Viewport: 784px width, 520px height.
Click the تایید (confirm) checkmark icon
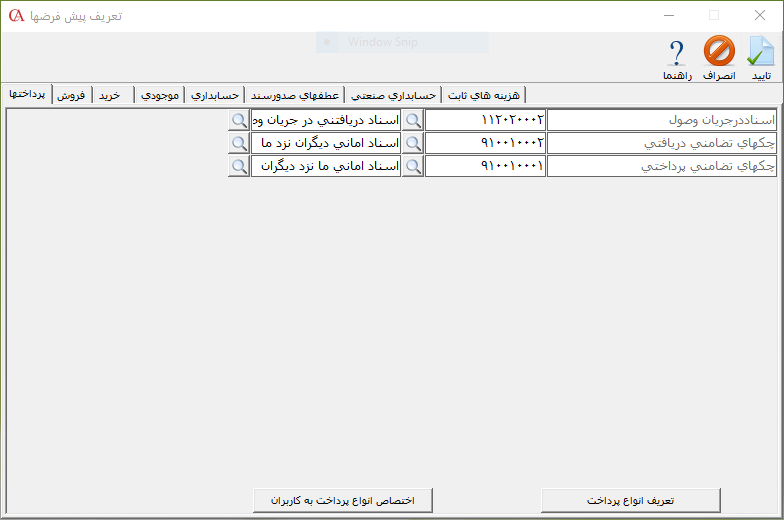pos(761,52)
